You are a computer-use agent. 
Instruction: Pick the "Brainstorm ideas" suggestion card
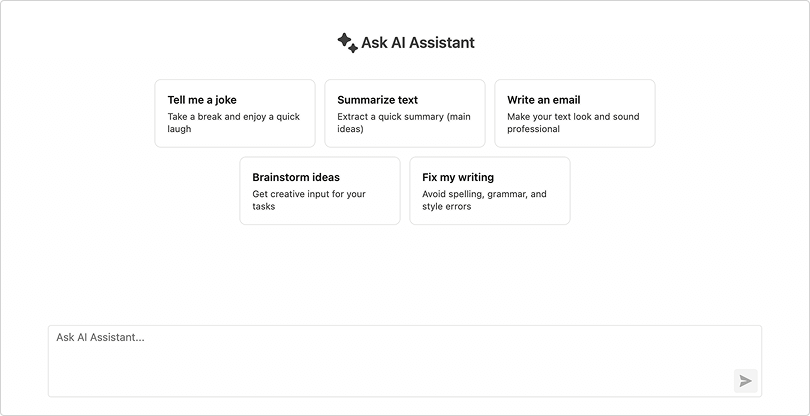click(x=319, y=190)
